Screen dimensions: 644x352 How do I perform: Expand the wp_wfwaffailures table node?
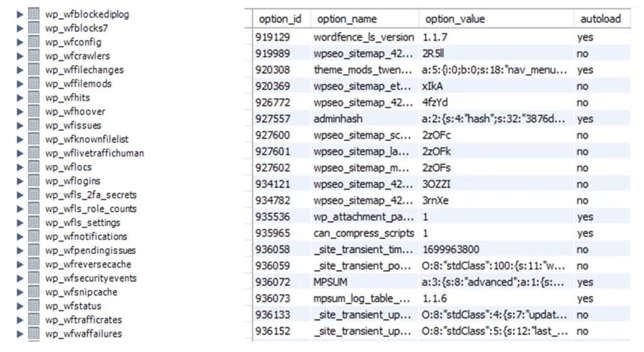tap(19, 334)
